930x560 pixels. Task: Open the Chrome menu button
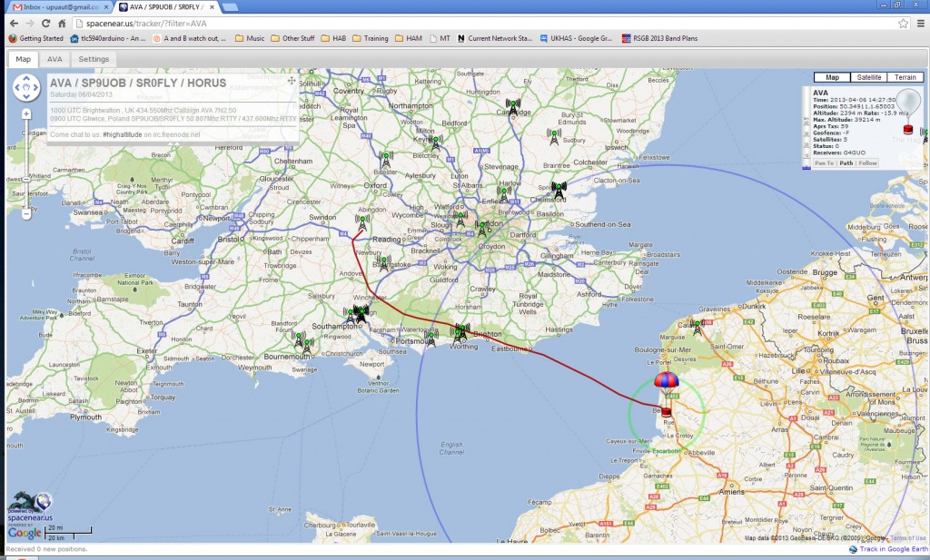[x=921, y=23]
